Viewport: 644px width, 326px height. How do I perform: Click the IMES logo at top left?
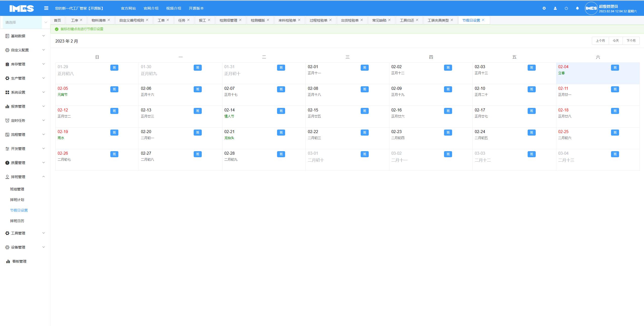click(22, 8)
